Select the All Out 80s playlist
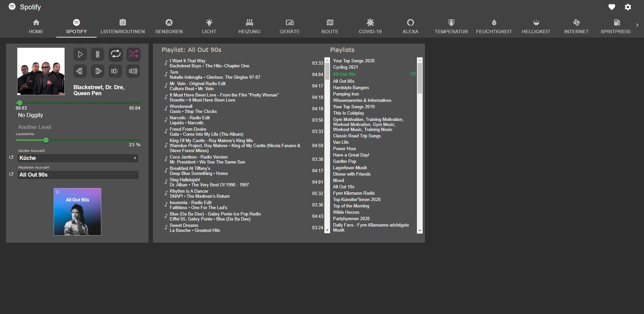 pyautogui.click(x=343, y=81)
